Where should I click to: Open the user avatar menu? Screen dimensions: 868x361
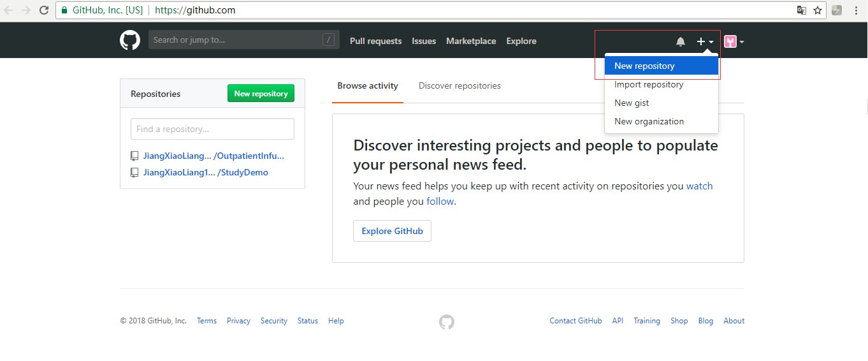coord(734,41)
